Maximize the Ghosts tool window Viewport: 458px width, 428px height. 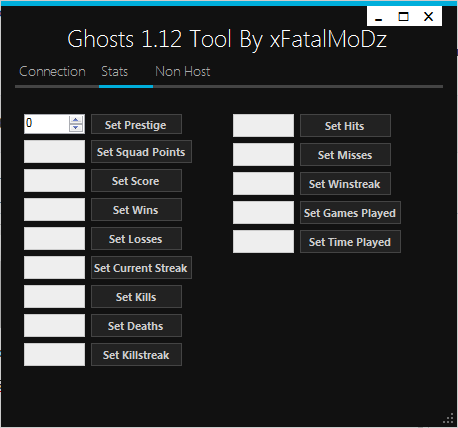click(x=404, y=17)
